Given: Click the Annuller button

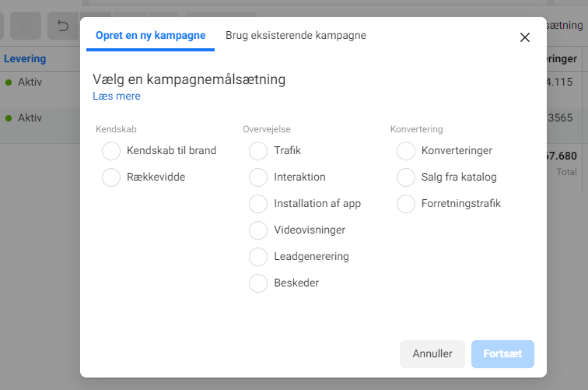Looking at the screenshot, I should tap(432, 354).
